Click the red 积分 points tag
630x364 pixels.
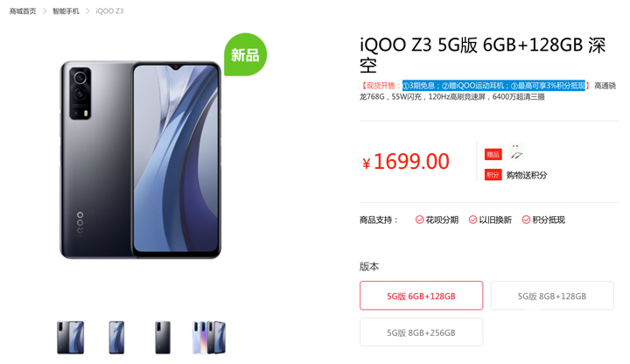click(x=493, y=175)
